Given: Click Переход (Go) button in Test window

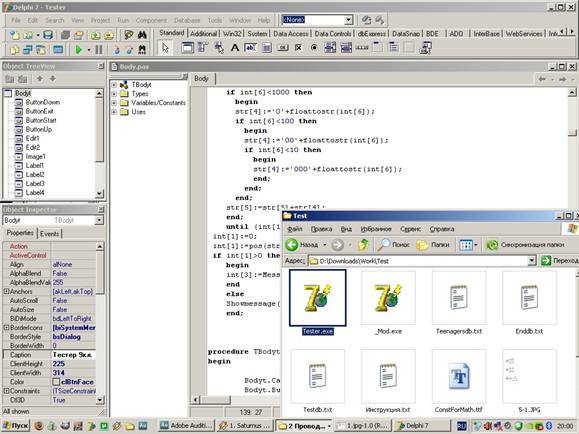Looking at the screenshot, I should pos(559,261).
